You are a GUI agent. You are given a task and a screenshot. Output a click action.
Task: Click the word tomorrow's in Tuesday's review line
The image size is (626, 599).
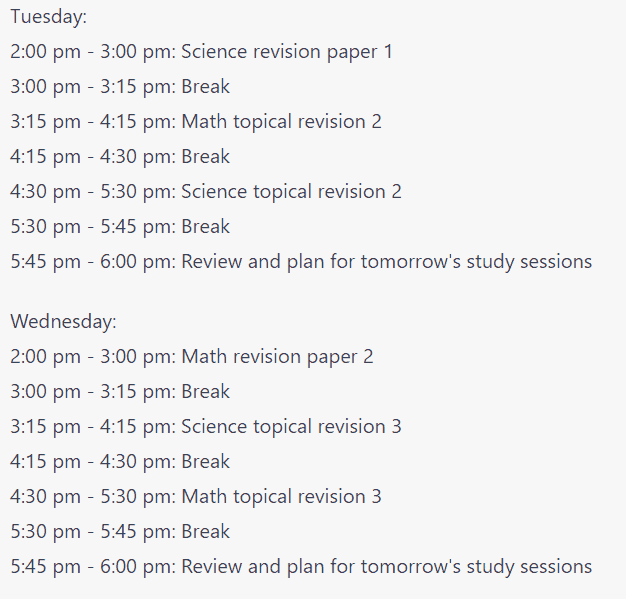pos(411,262)
